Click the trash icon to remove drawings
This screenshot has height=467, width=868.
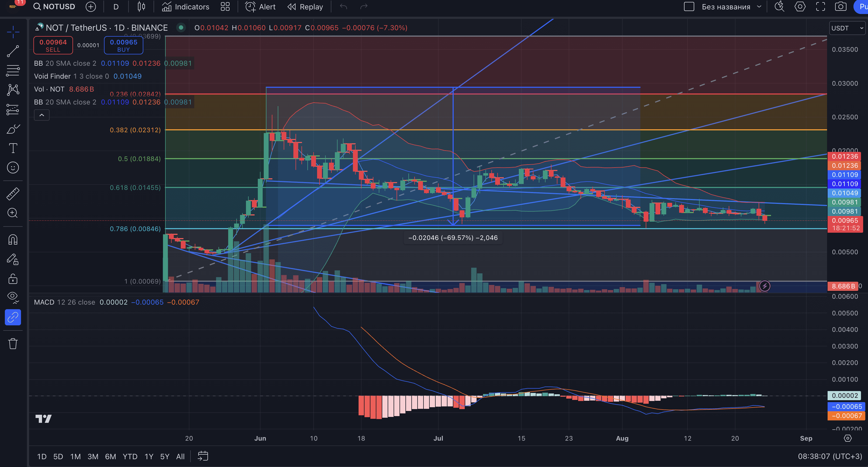(x=13, y=344)
